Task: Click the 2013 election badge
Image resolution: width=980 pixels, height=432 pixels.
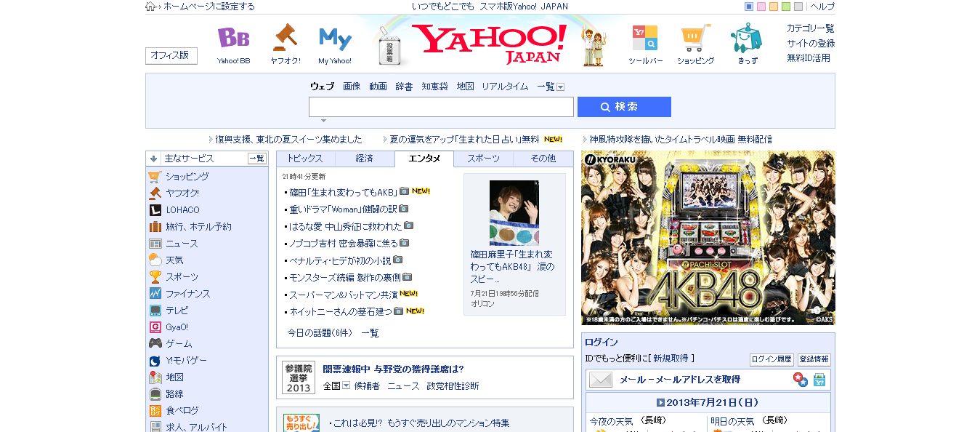Action: click(x=299, y=377)
